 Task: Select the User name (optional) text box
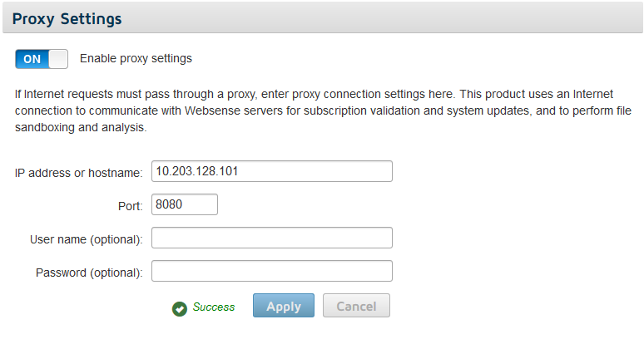tap(272, 238)
